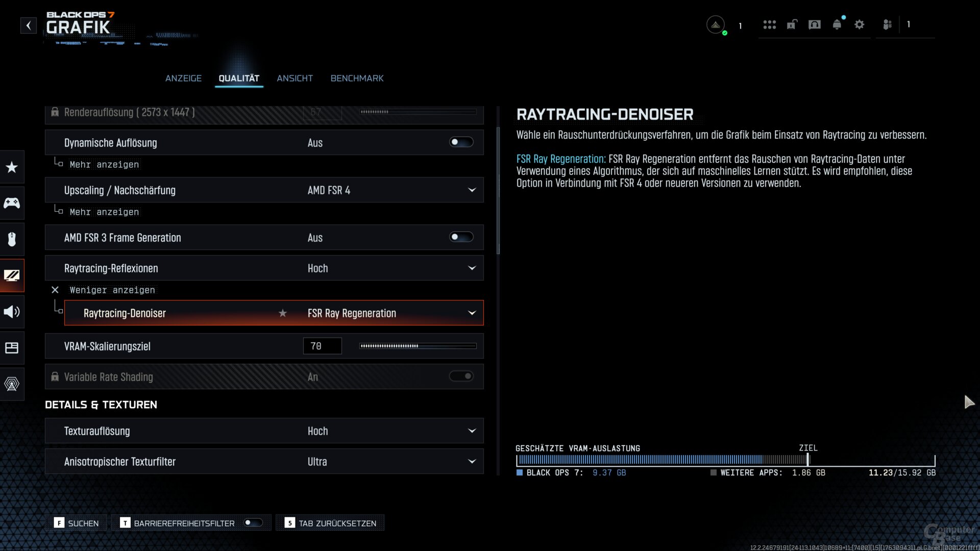Open the Controller settings from the sidebar
The image size is (980, 551).
coord(12,203)
